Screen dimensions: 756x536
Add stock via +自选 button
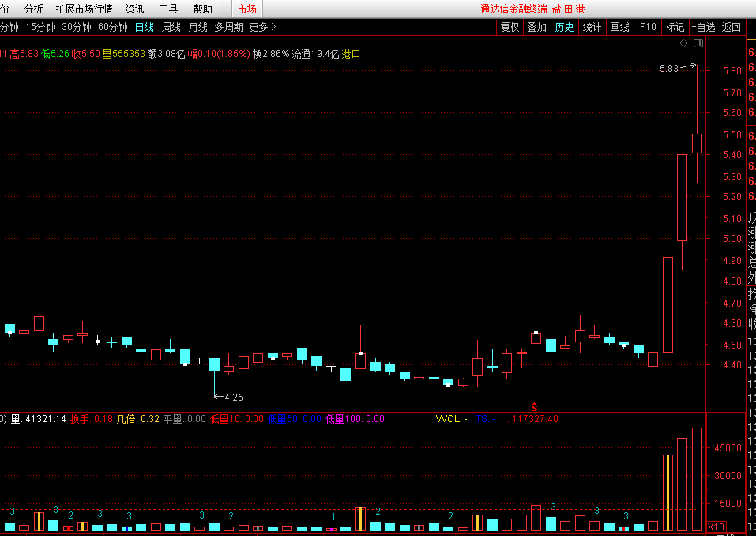click(703, 27)
